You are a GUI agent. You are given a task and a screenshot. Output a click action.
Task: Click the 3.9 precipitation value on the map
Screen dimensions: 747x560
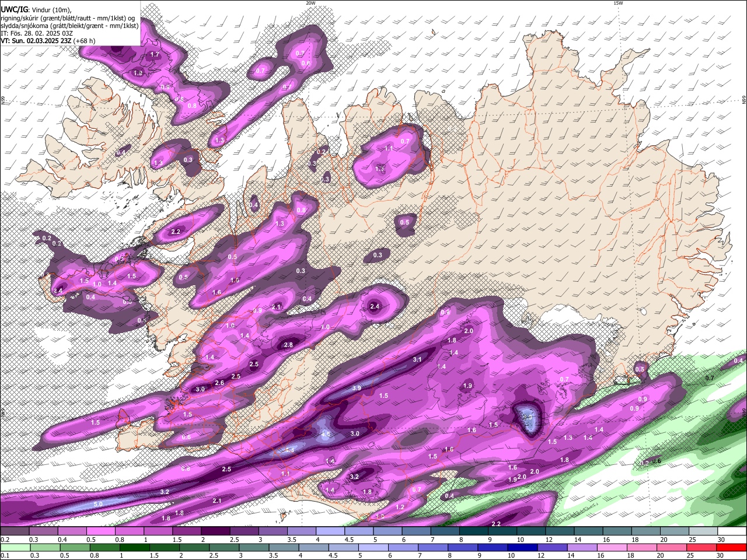point(357,388)
